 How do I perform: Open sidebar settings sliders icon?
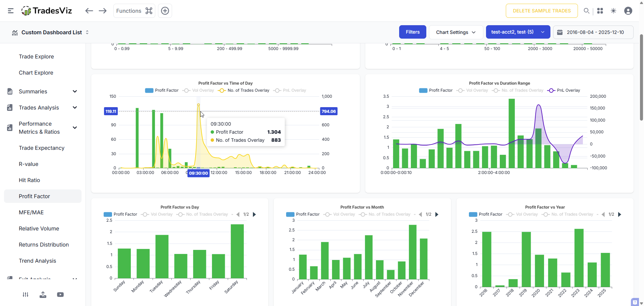(25, 295)
